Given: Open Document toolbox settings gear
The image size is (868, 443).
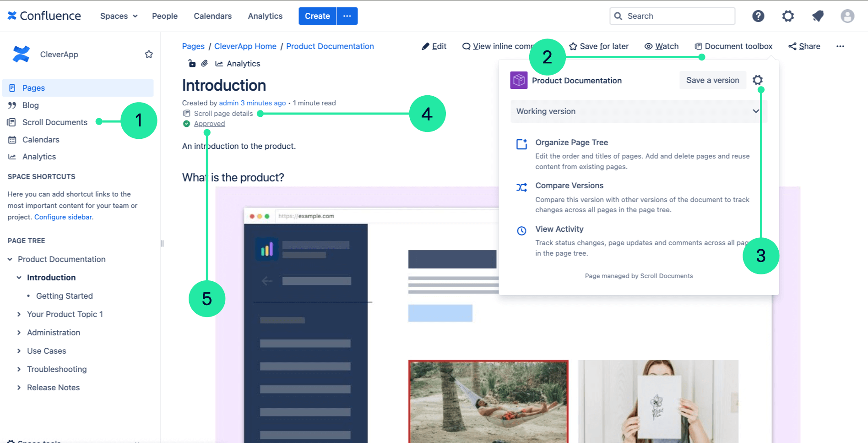Looking at the screenshot, I should [x=758, y=80].
